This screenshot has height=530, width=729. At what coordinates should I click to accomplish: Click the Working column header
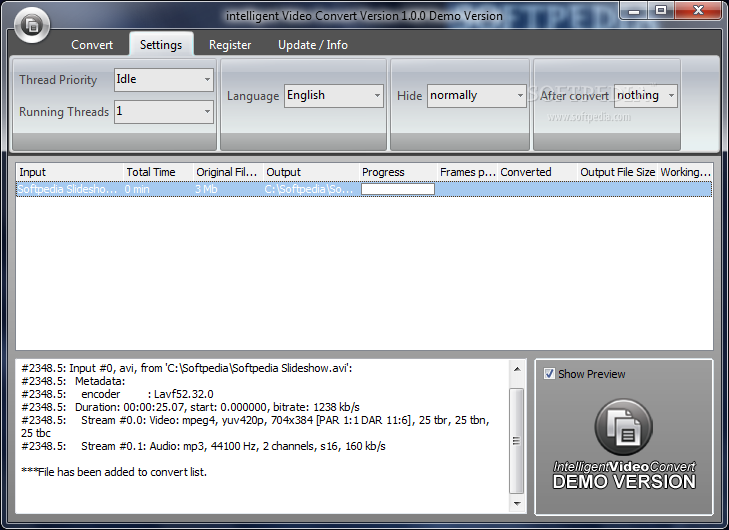pyautogui.click(x=685, y=172)
